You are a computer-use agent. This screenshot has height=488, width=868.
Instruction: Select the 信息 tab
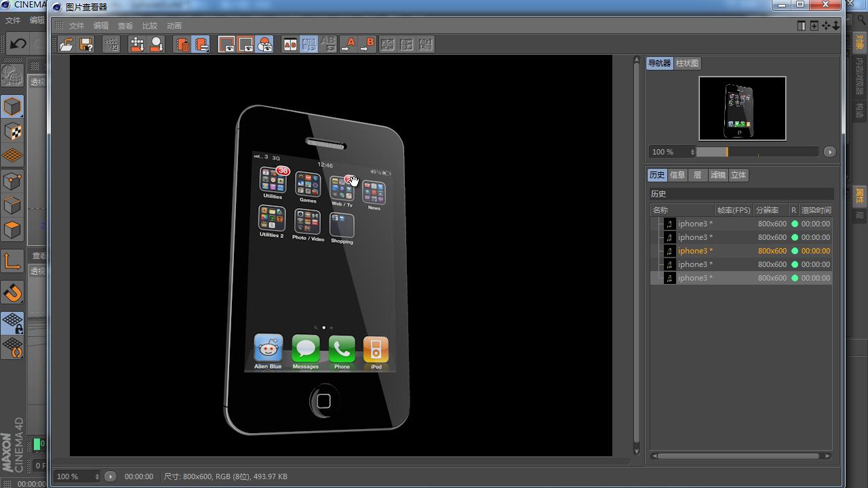677,175
